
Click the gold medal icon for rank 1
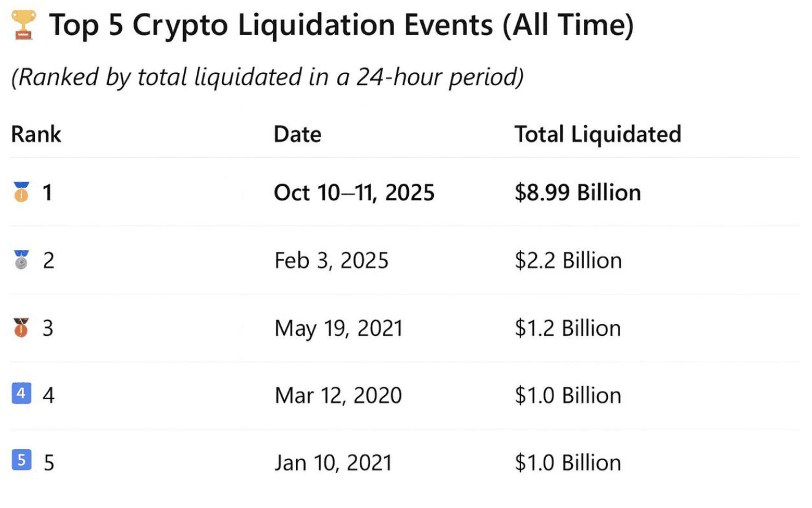21,192
